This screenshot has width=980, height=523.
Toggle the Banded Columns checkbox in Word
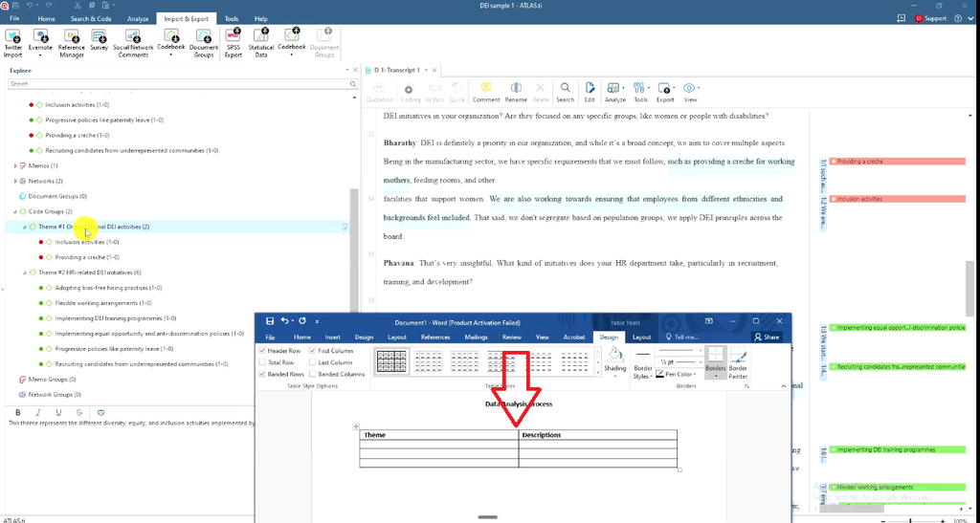tap(313, 374)
